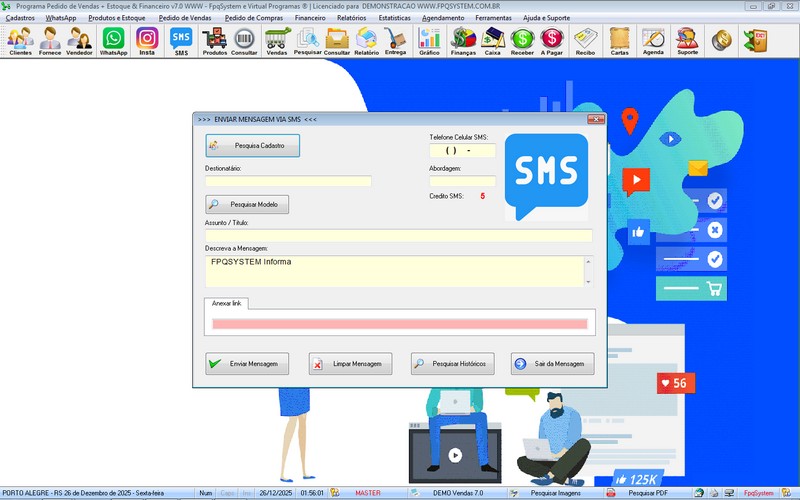Click message box scrollbar down arrow
Screen dimensions: 800x500
pyautogui.click(x=588, y=282)
